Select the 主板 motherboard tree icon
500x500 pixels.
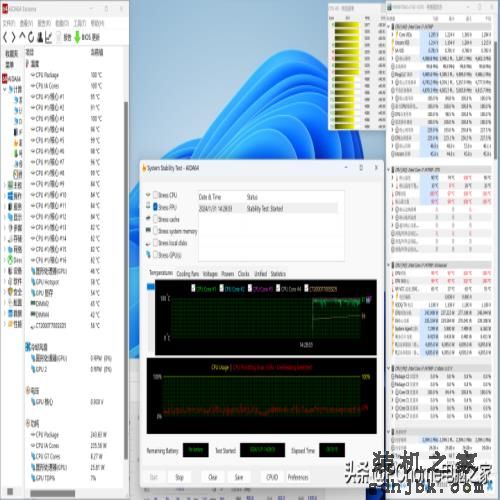11,185
